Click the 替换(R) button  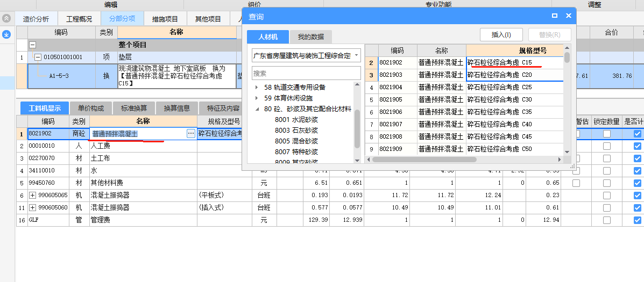(549, 35)
